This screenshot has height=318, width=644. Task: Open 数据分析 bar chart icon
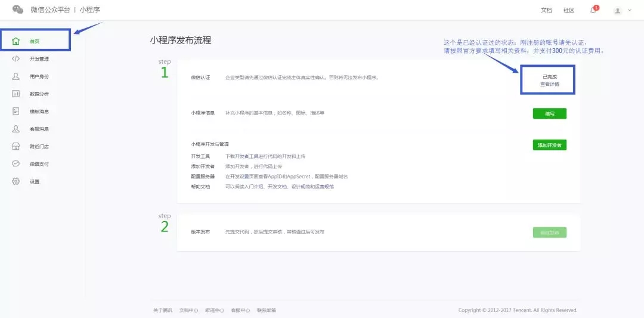[16, 94]
